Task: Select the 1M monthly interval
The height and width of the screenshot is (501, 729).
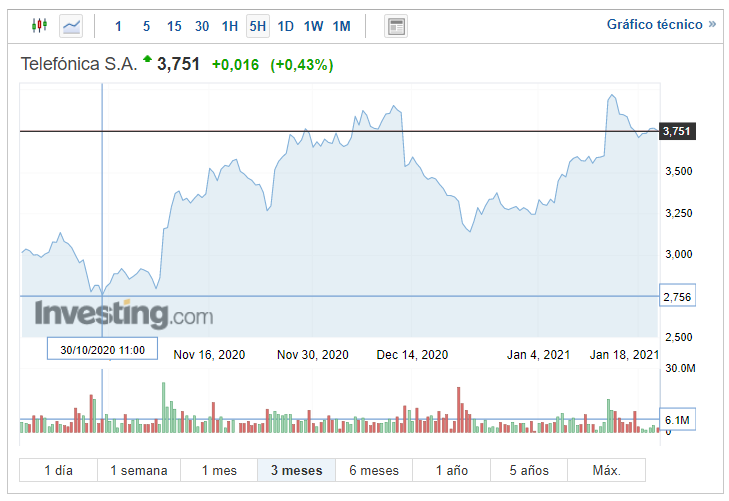Action: coord(342,26)
